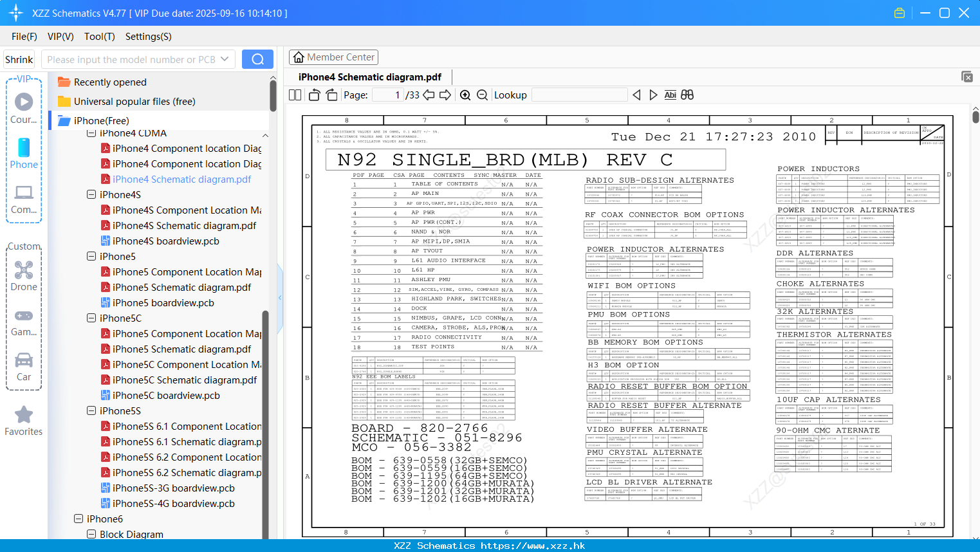Click the Page number field
This screenshot has height=552, width=980.
coord(388,95)
